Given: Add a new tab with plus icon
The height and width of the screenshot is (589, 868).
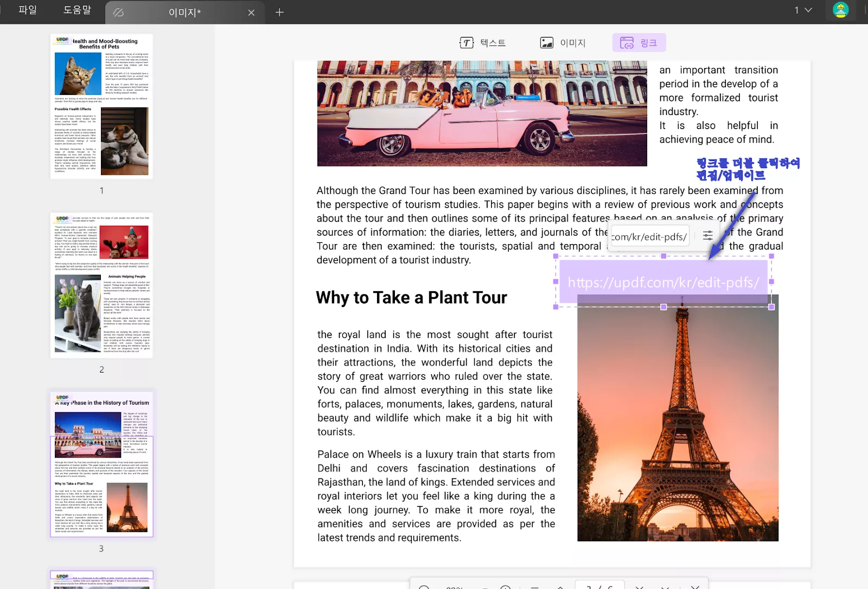Looking at the screenshot, I should click(279, 12).
